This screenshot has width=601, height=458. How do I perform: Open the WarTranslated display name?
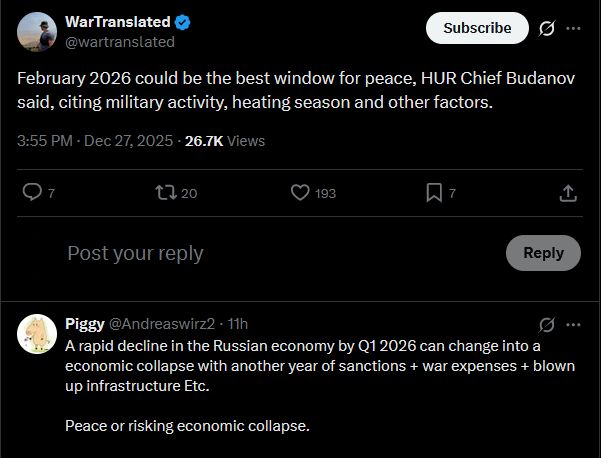tap(118, 22)
